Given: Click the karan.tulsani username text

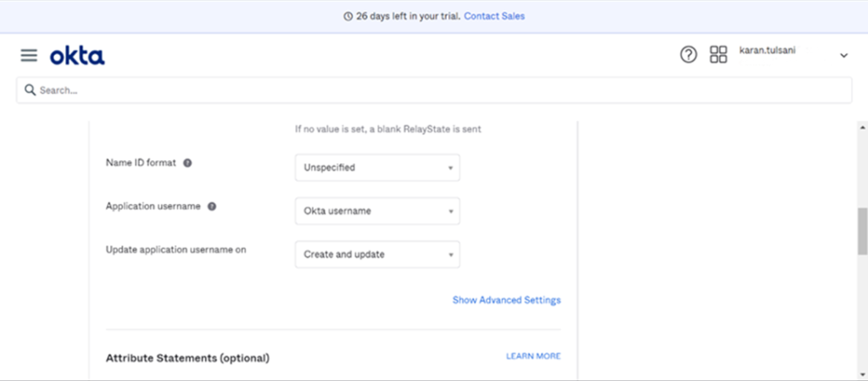Looking at the screenshot, I should 767,50.
